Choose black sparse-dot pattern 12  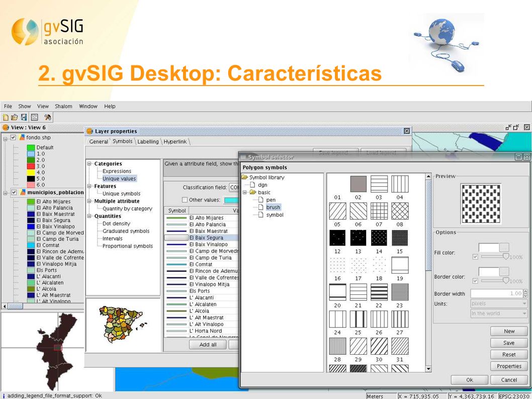click(337, 237)
